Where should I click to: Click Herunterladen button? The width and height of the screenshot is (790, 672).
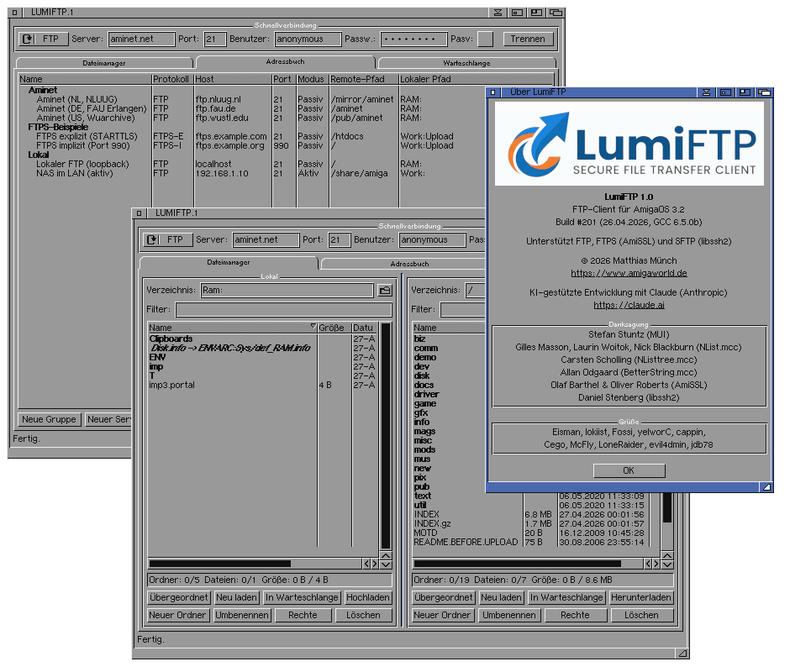coord(641,597)
